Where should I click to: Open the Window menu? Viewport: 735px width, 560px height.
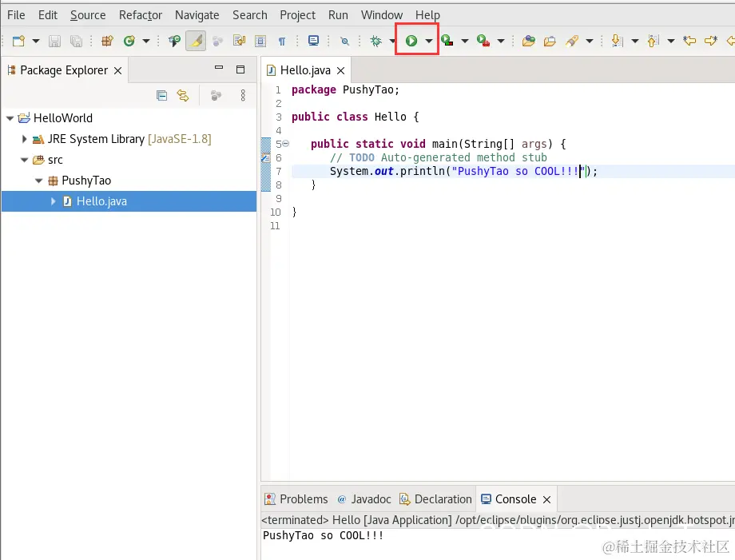click(382, 15)
